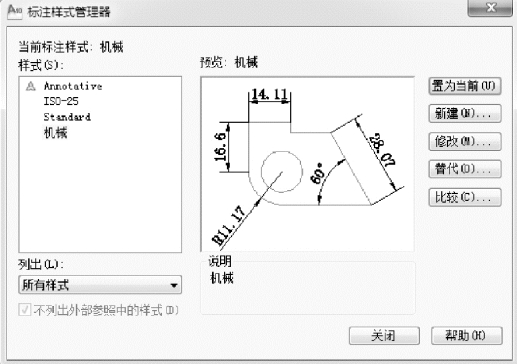Screen dimensions: 517x364
Task: Click the 关闭 button
Action: pos(384,335)
